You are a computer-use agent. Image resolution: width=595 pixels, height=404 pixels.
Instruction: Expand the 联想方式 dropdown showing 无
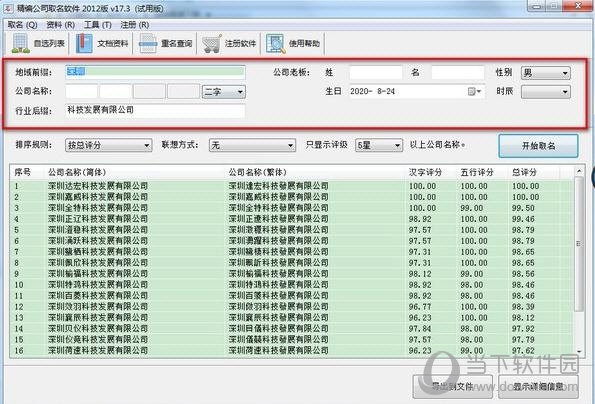click(252, 145)
